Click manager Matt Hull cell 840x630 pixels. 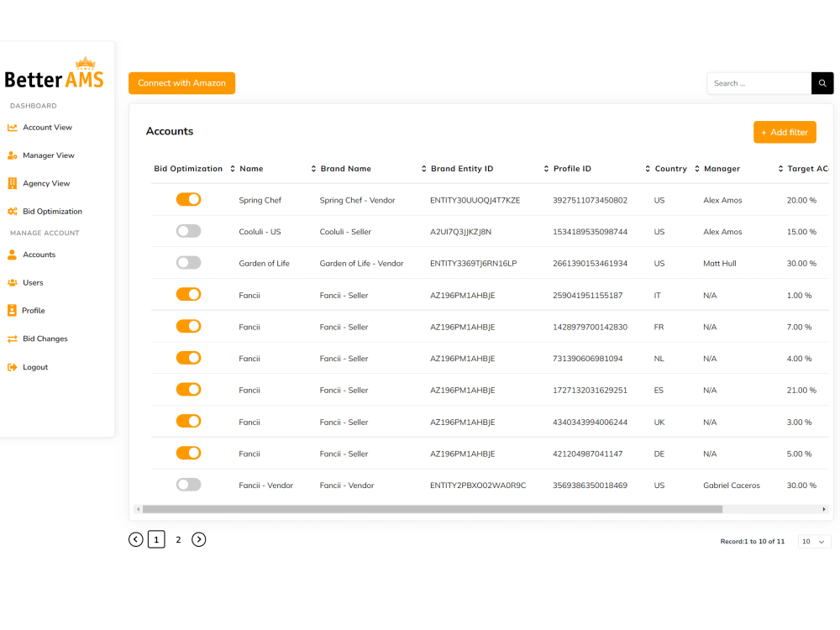[x=720, y=264]
